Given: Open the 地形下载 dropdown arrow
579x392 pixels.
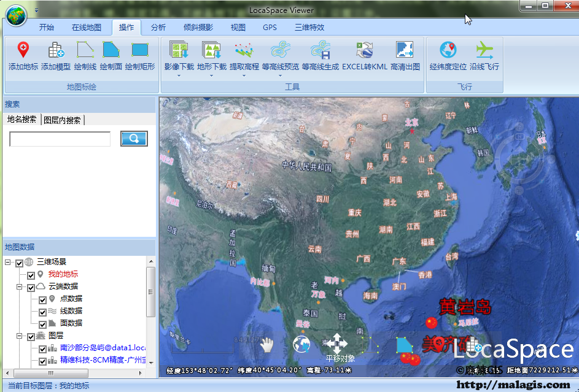Looking at the screenshot, I should pyautogui.click(x=212, y=75).
